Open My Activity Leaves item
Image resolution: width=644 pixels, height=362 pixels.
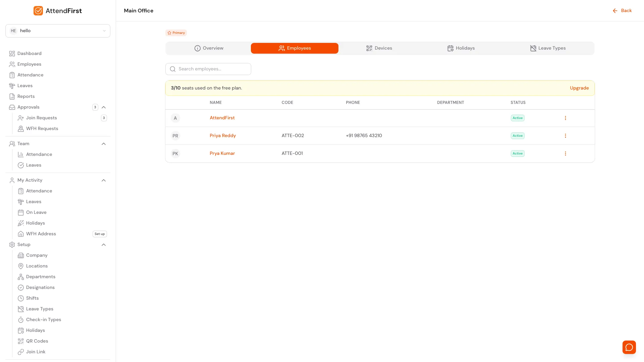(34, 202)
